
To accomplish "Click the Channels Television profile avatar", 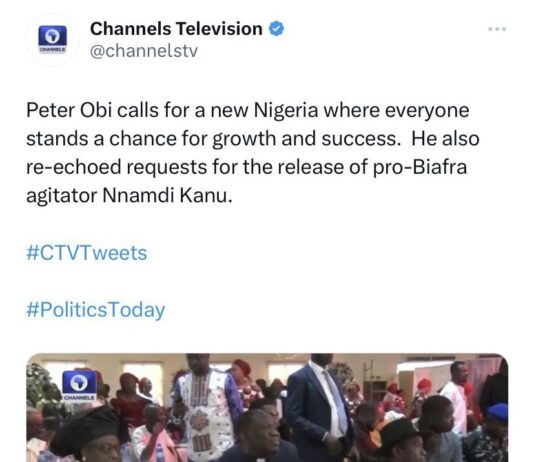I will (52, 40).
